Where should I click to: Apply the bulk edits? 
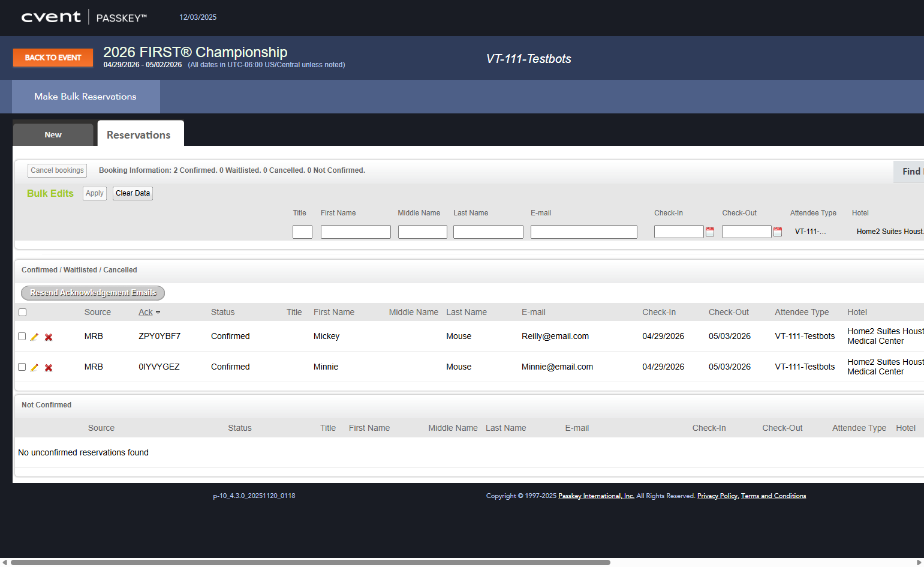95,193
